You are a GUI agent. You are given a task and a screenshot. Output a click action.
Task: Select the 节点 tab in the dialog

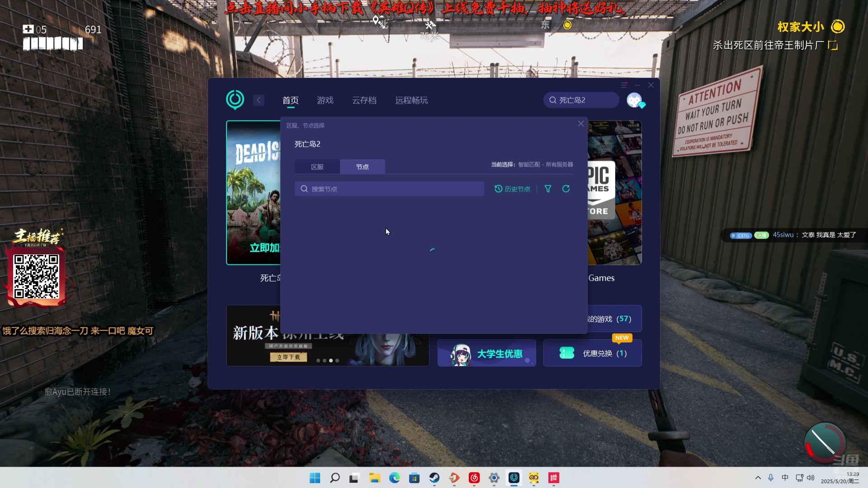pyautogui.click(x=363, y=167)
